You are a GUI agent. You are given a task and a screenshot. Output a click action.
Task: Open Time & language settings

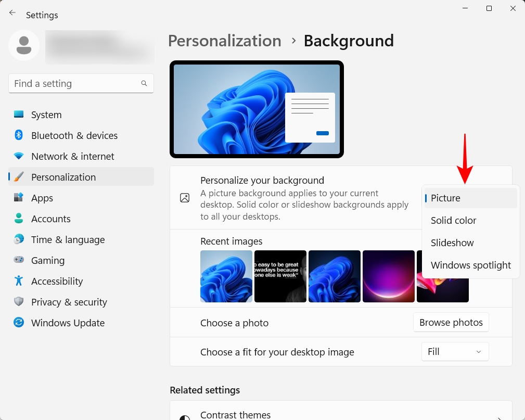[81, 239]
